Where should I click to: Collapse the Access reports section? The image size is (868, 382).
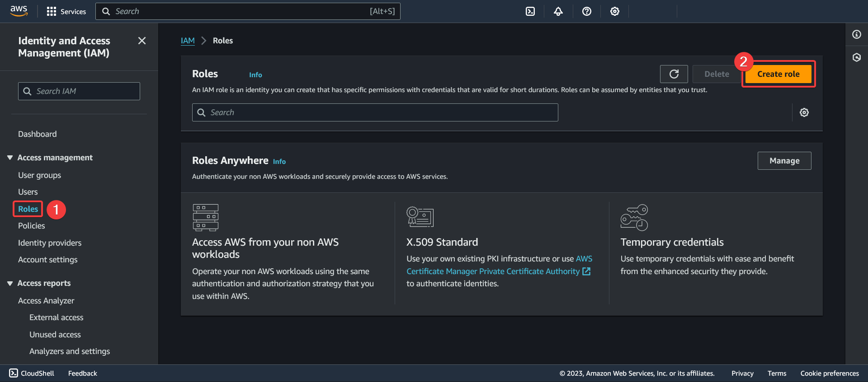pyautogui.click(x=10, y=283)
